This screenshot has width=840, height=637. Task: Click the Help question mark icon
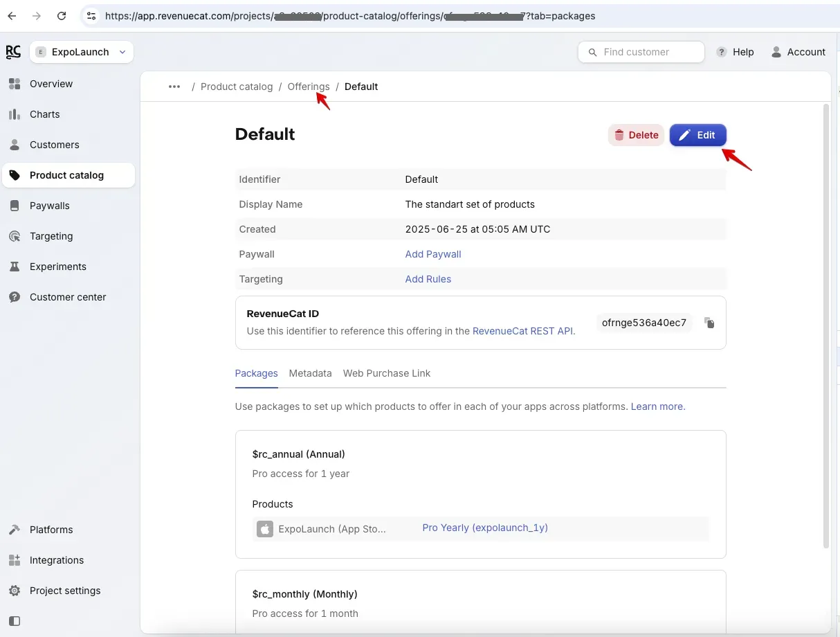722,52
